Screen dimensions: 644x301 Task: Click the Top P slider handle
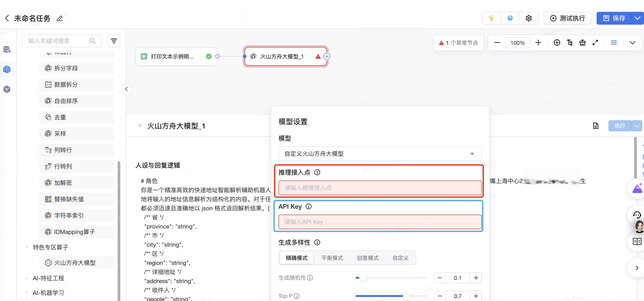click(406, 296)
